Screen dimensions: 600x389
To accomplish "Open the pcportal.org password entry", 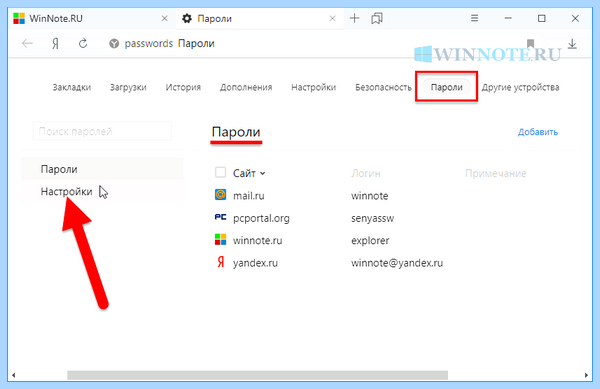I will tap(261, 218).
